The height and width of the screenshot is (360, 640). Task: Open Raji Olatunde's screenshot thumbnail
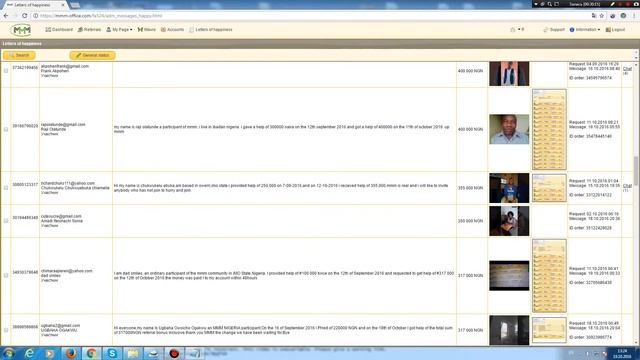[549, 129]
